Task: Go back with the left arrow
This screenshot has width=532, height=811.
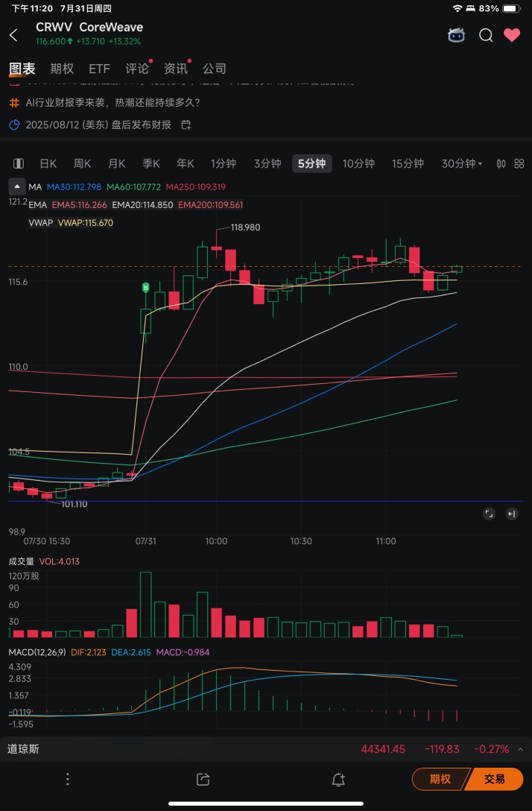Action: [14, 35]
